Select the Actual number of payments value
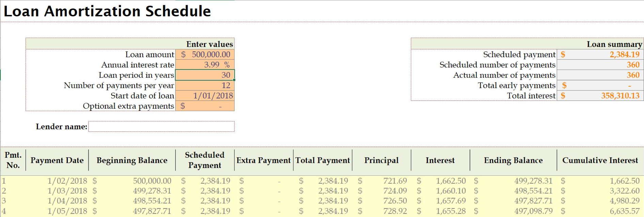The width and height of the screenshot is (644, 217). point(600,75)
